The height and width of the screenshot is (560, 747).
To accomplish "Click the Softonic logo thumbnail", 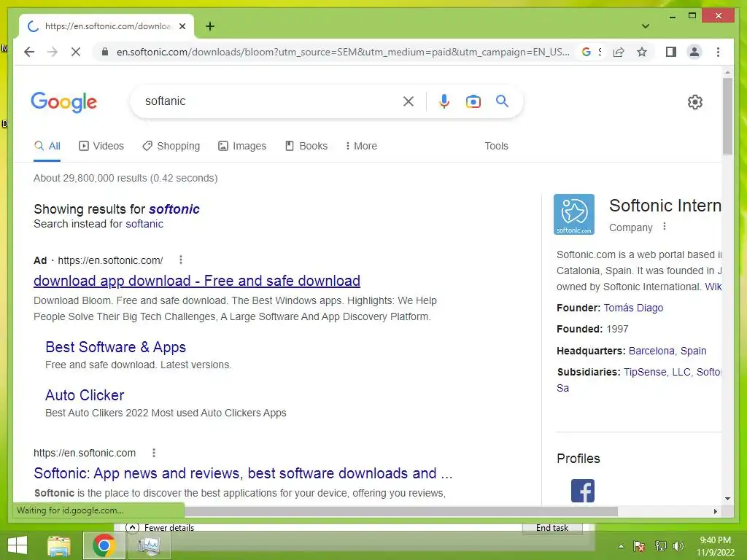I will (574, 214).
